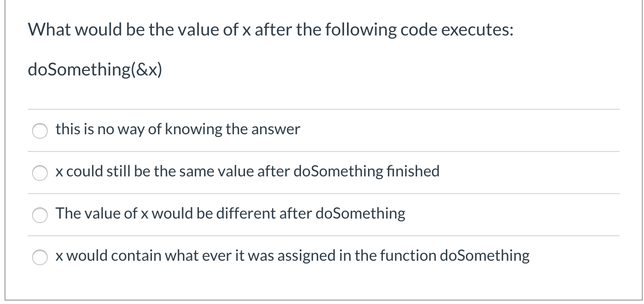
Task: Select the radio button for 'this is no way of knowing'
Action: (x=40, y=131)
